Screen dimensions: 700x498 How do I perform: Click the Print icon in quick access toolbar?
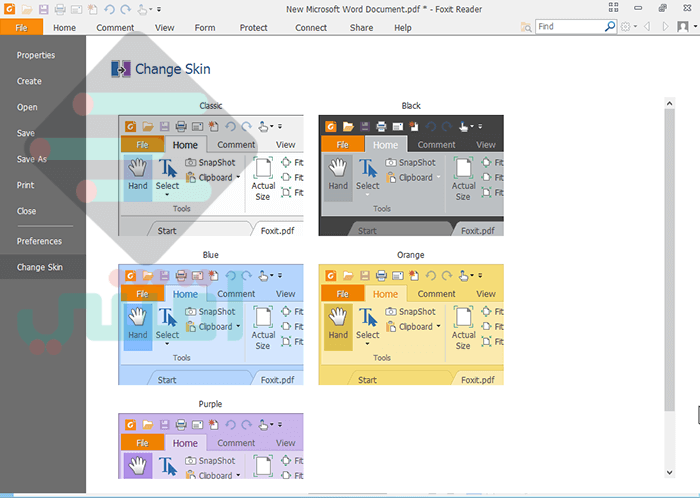(60, 9)
